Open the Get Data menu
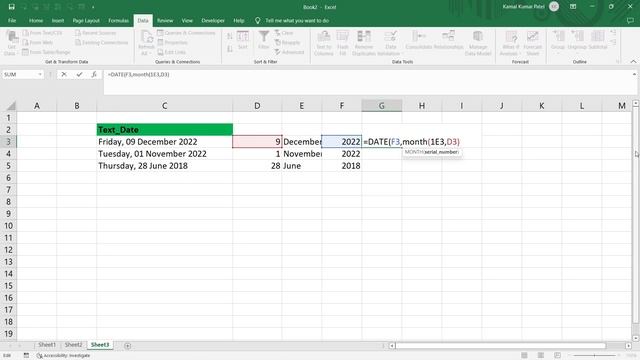This screenshot has width=640, height=360. 11,42
